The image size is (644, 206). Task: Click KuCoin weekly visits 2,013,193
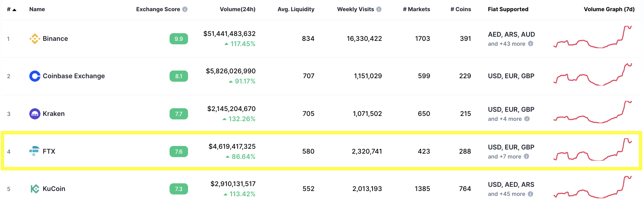pyautogui.click(x=367, y=189)
